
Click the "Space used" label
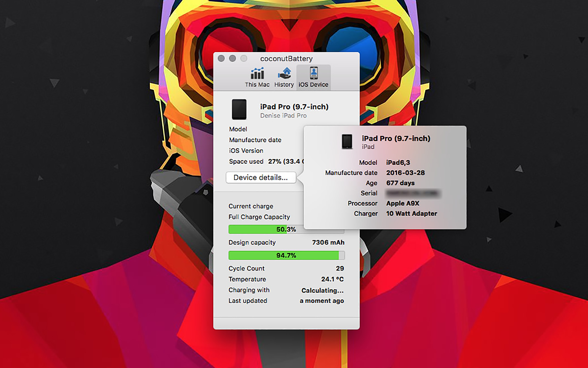click(x=246, y=162)
